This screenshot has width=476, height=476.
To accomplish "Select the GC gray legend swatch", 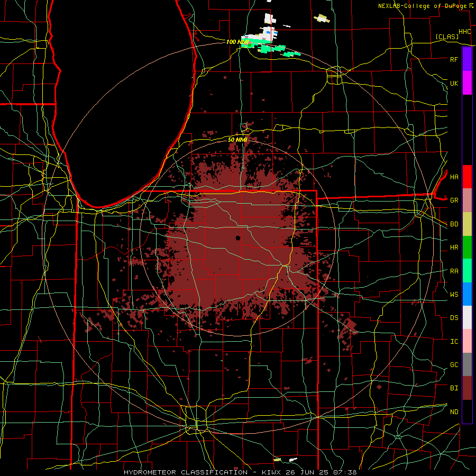I will point(467,364).
